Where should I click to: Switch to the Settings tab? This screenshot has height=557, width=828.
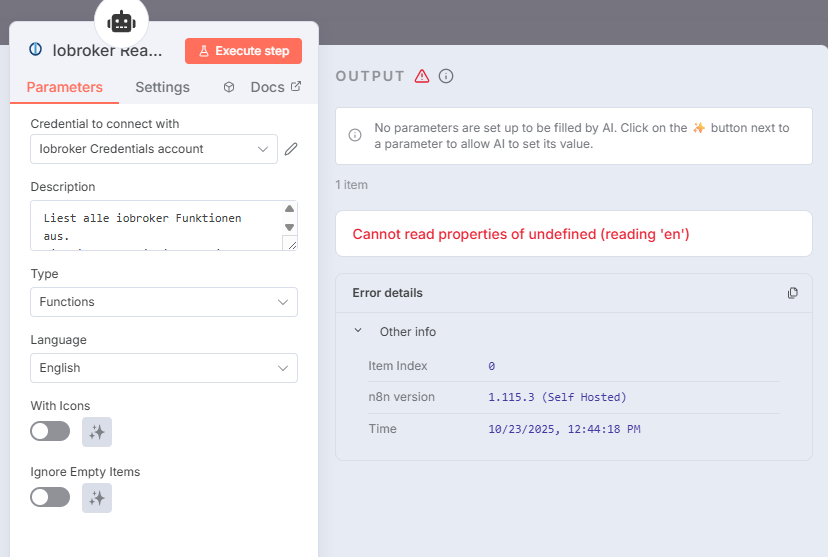point(162,87)
